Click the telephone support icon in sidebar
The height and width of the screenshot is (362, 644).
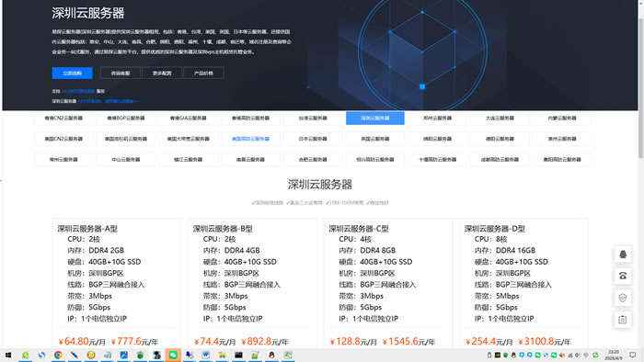coord(623,276)
